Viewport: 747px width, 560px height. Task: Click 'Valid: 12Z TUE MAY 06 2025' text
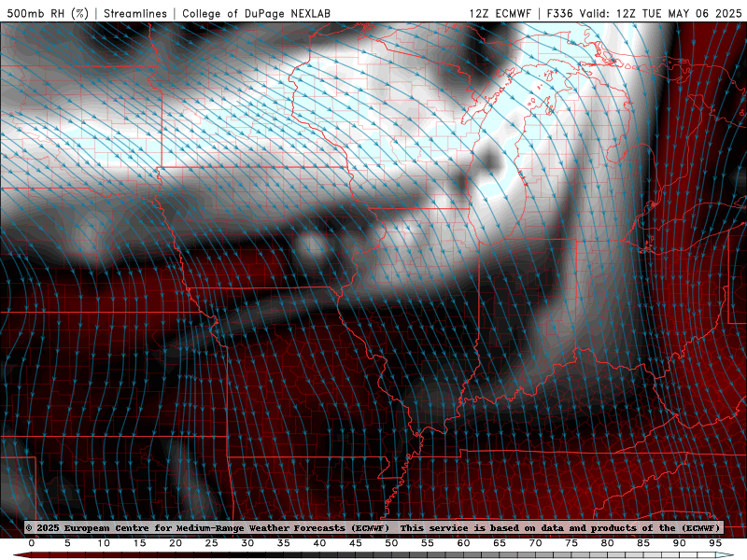[661, 13]
